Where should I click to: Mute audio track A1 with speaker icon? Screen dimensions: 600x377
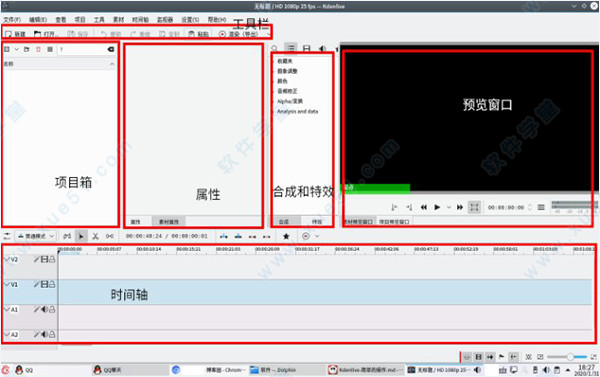pyautogui.click(x=44, y=309)
